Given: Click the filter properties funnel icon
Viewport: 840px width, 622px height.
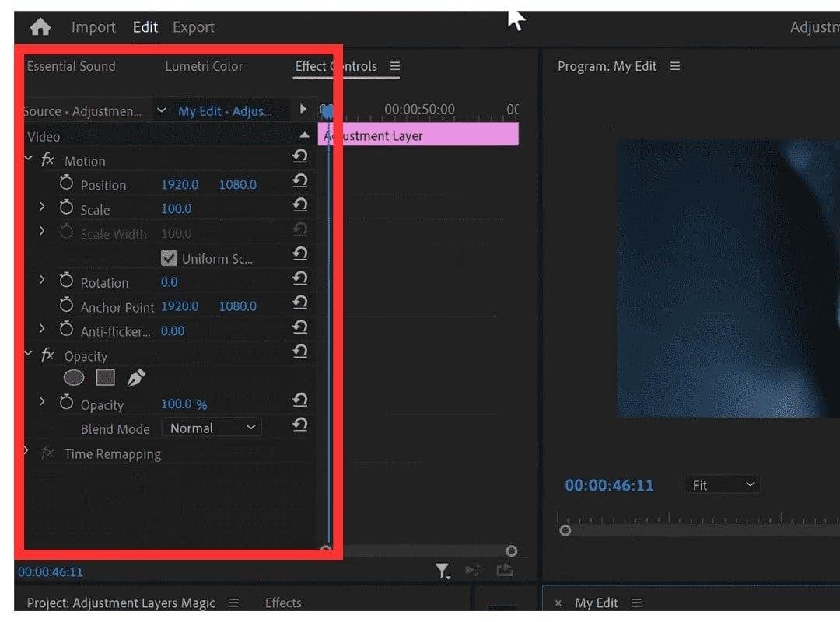Looking at the screenshot, I should pos(443,571).
